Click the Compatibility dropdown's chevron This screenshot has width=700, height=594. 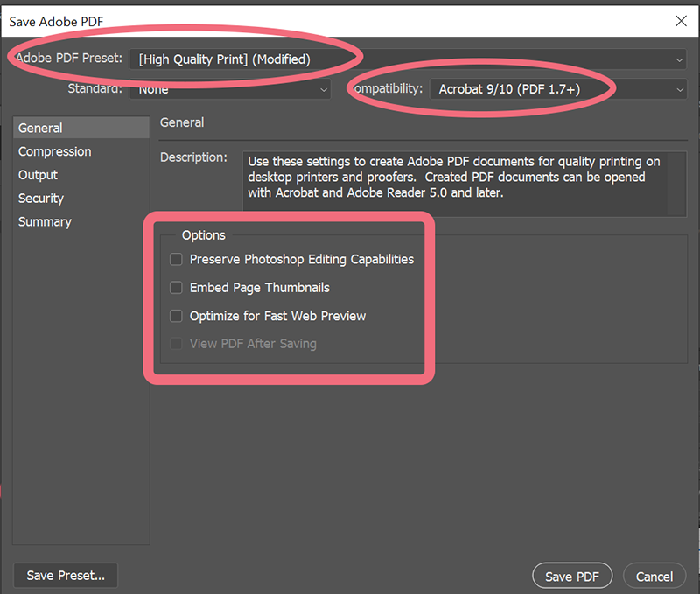(x=680, y=88)
